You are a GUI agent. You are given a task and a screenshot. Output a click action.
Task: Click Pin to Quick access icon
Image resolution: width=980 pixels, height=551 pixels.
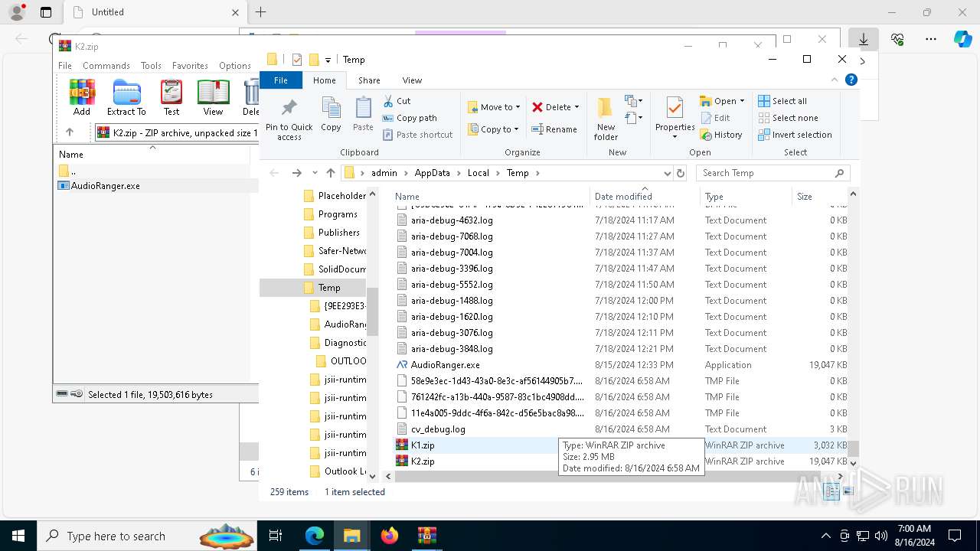pyautogui.click(x=289, y=119)
